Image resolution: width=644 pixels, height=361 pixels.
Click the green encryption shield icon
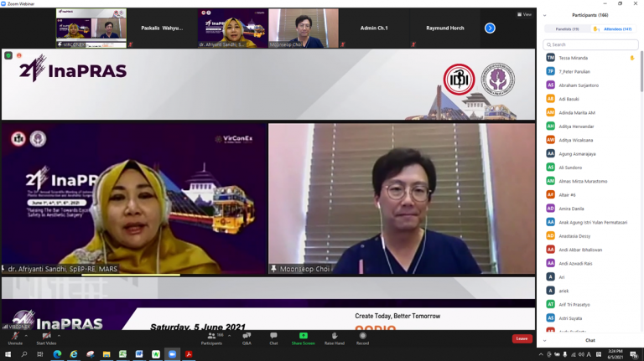click(8, 55)
